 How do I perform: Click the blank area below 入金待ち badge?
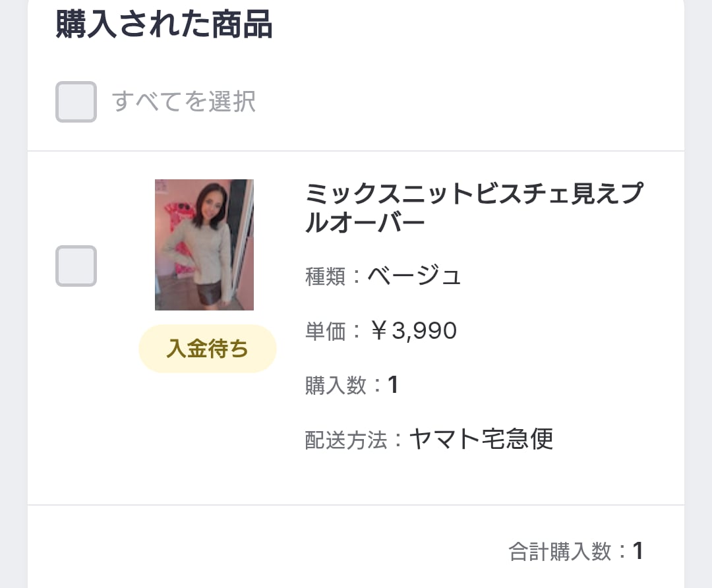coord(207,435)
